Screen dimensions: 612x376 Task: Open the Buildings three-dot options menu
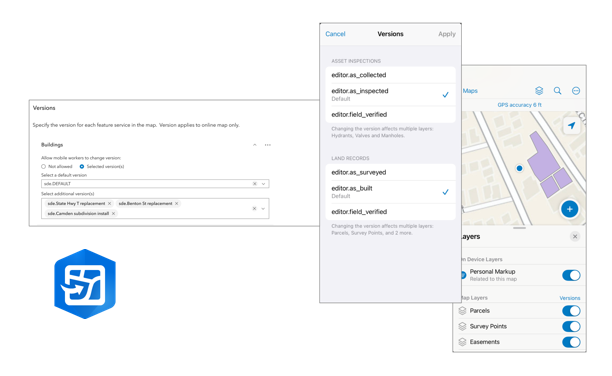267,145
